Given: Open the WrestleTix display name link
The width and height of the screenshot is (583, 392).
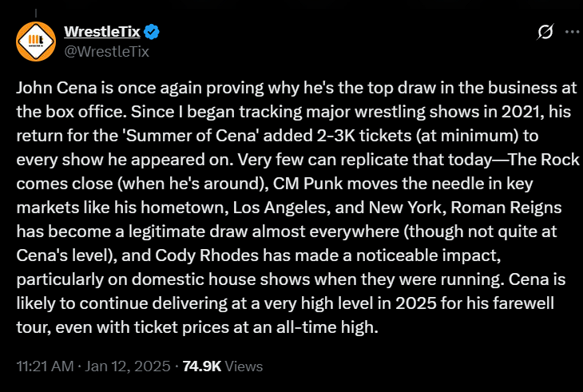Looking at the screenshot, I should [102, 32].
